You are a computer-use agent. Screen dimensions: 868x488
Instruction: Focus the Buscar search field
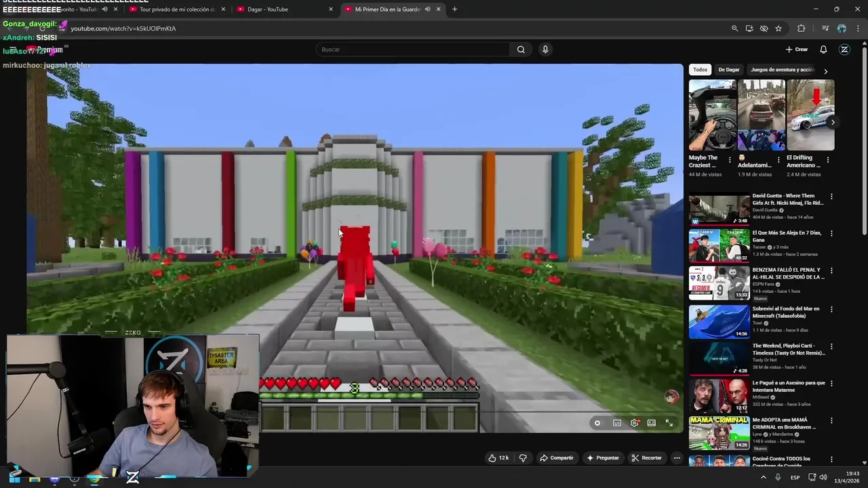tap(412, 49)
